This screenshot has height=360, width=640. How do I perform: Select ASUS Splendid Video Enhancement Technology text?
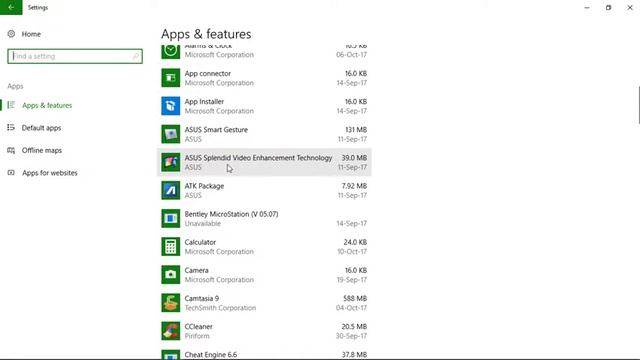(x=258, y=158)
